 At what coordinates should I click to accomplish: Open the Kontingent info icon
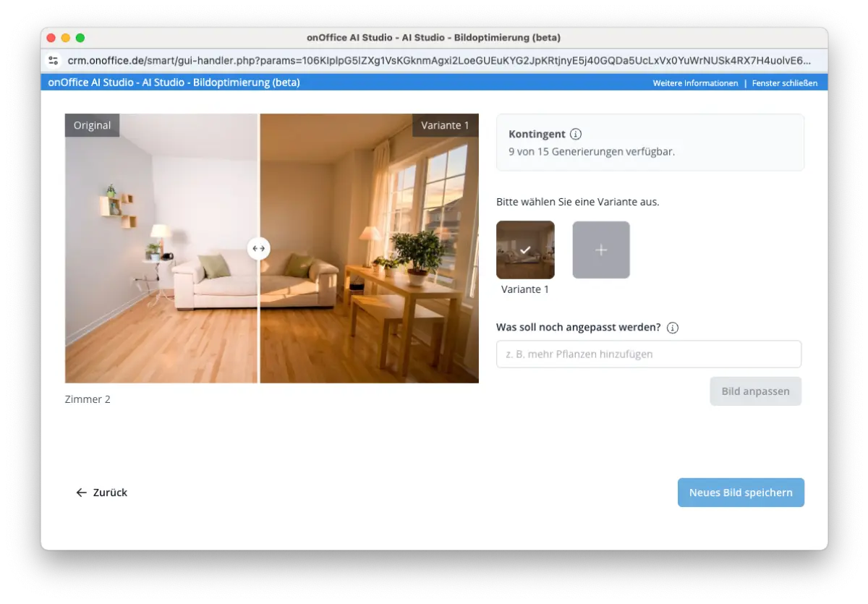576,135
